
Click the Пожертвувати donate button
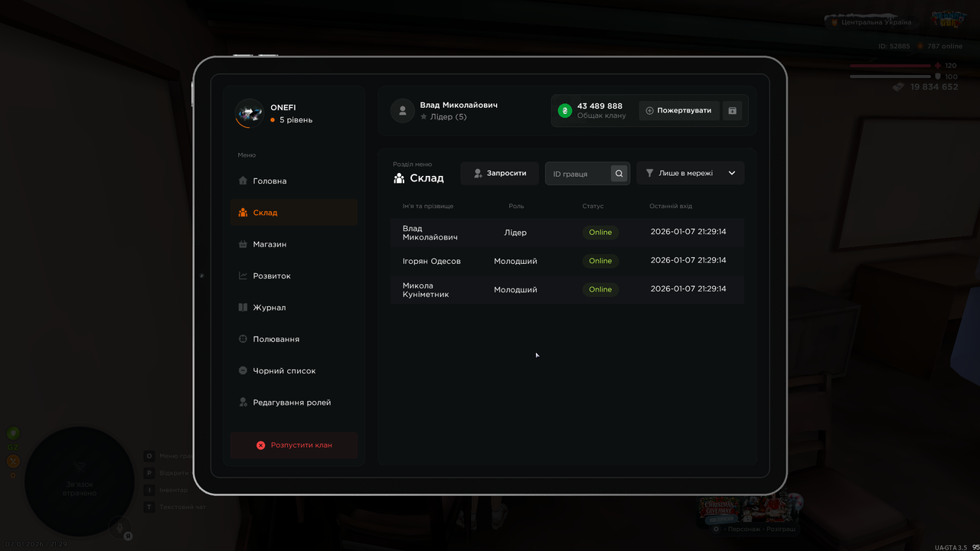point(679,111)
